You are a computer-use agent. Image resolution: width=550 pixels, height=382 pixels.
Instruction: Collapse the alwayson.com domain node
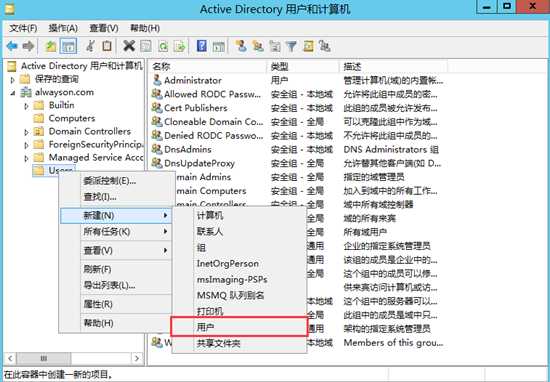point(13,93)
